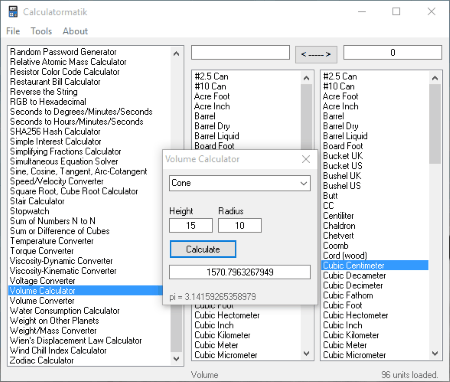Open the Cone shape dropdown

tap(240, 183)
